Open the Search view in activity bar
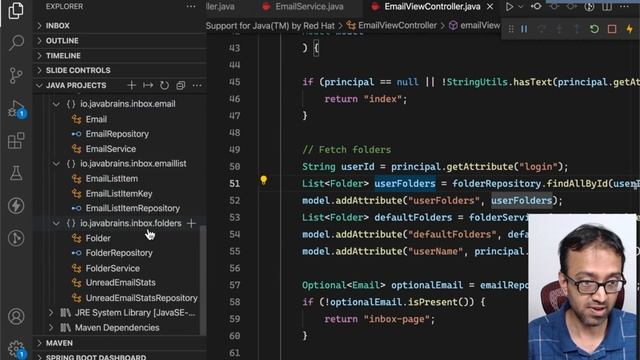This screenshot has width=640, height=360. pos(16,42)
